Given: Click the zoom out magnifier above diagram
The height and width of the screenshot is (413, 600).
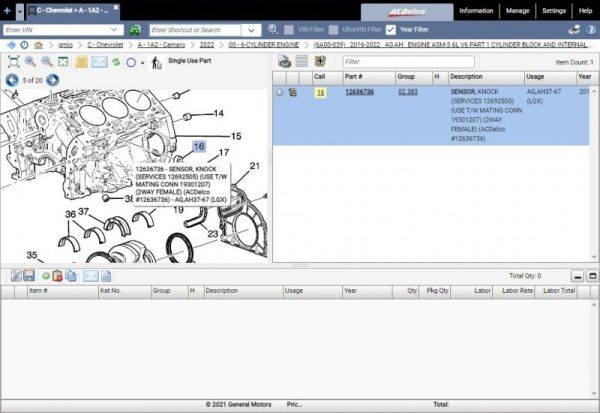Looking at the screenshot, I should pyautogui.click(x=46, y=62).
